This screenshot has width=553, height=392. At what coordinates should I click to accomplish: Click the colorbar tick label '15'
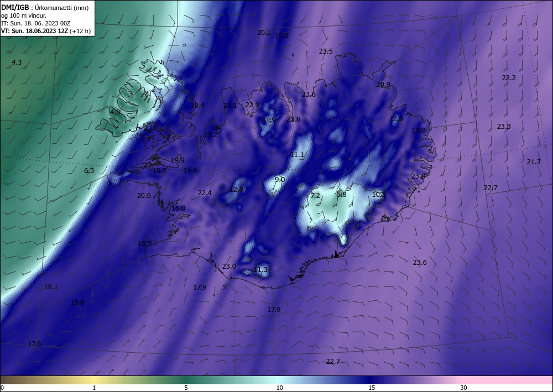372,388
